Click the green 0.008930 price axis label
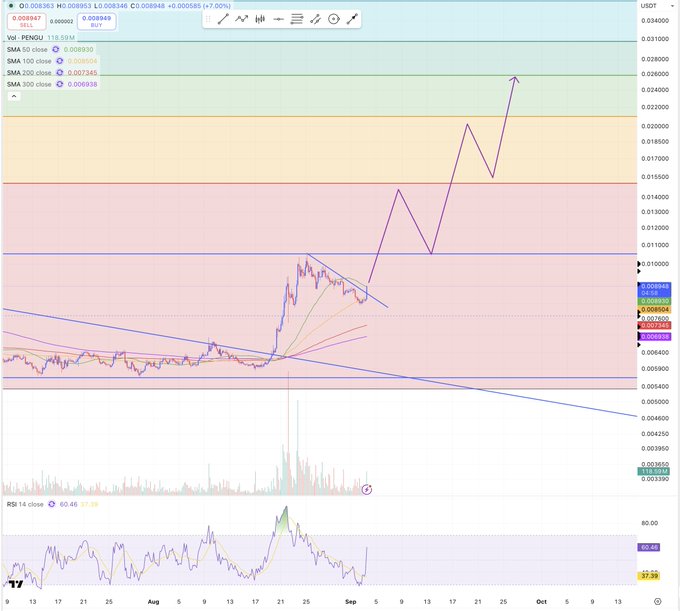680x611 pixels. [655, 301]
